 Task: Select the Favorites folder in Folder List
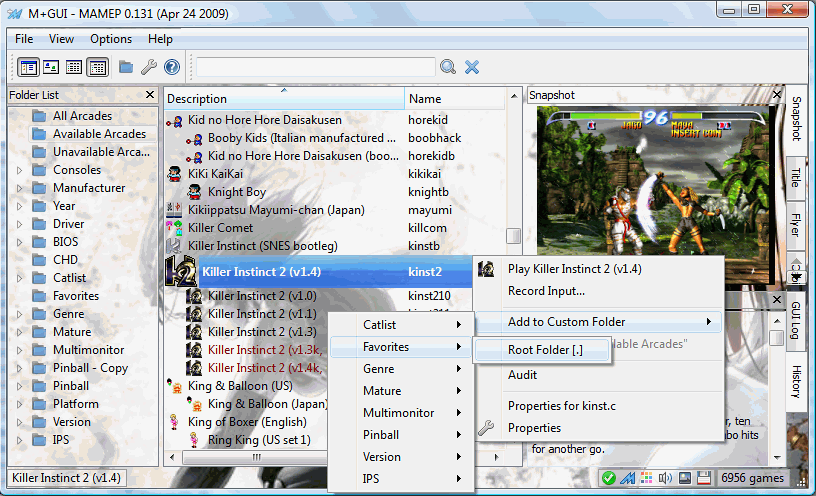click(x=76, y=296)
